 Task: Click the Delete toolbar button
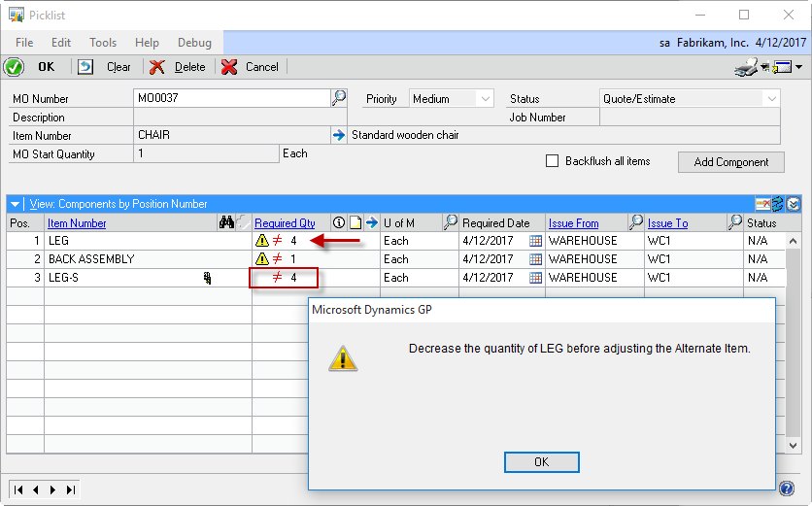[x=179, y=67]
